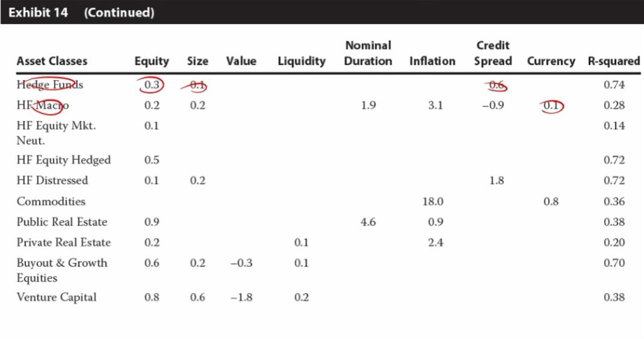Select the Nominal Duration column header
The image size is (644, 339).
coord(368,53)
